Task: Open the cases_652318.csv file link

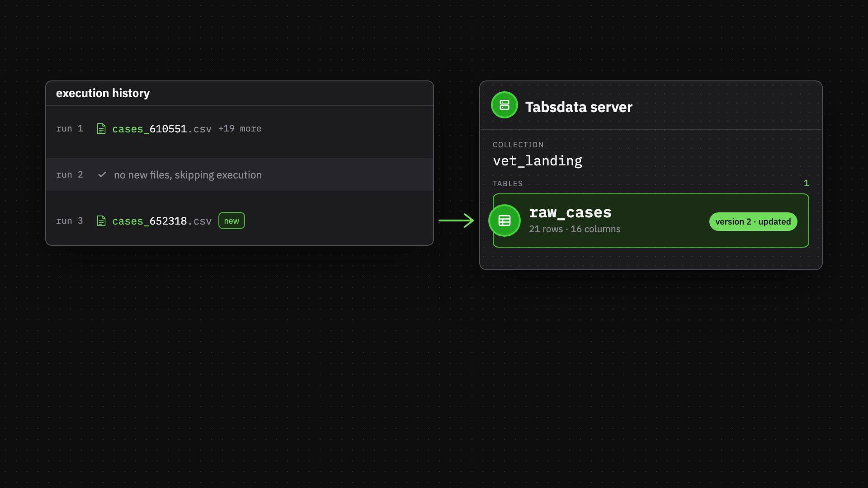Action: [x=162, y=221]
